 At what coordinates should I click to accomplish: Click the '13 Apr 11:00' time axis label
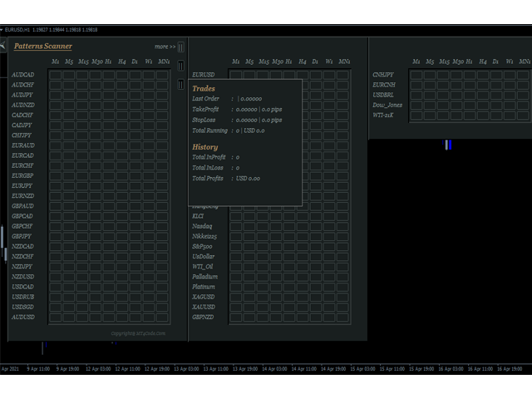[x=216, y=369]
